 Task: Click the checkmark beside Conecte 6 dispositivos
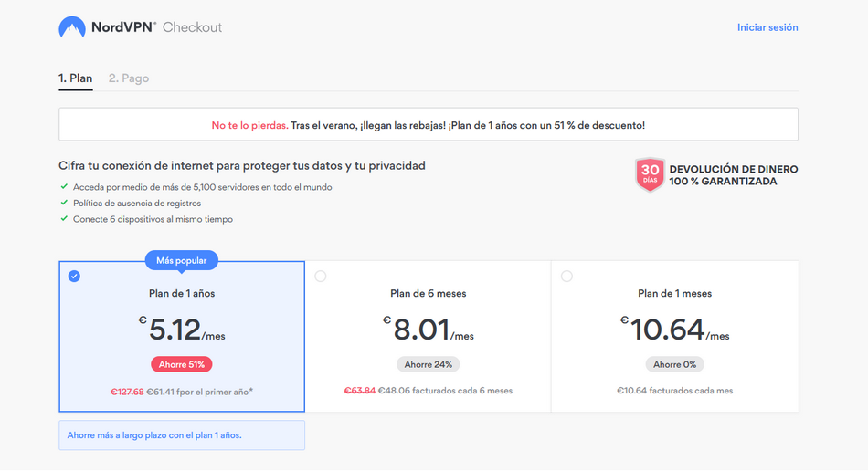[64, 219]
